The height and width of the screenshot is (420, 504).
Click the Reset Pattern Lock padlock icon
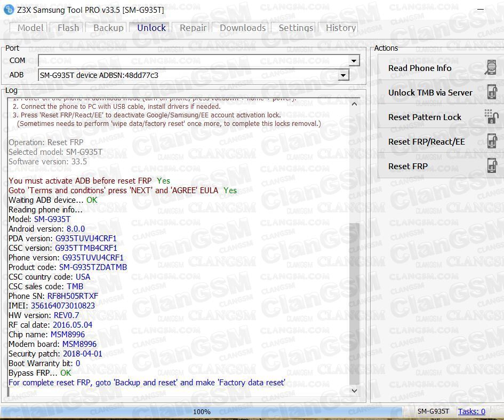click(x=491, y=116)
